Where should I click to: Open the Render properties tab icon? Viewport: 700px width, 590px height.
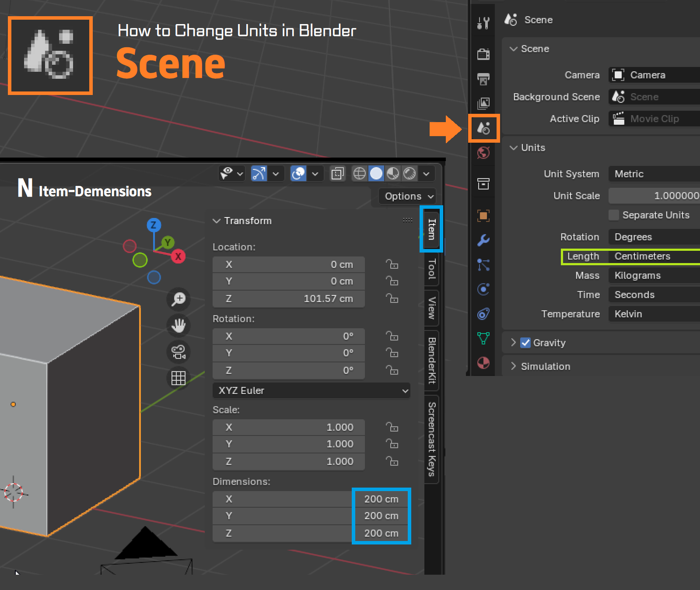point(483,54)
